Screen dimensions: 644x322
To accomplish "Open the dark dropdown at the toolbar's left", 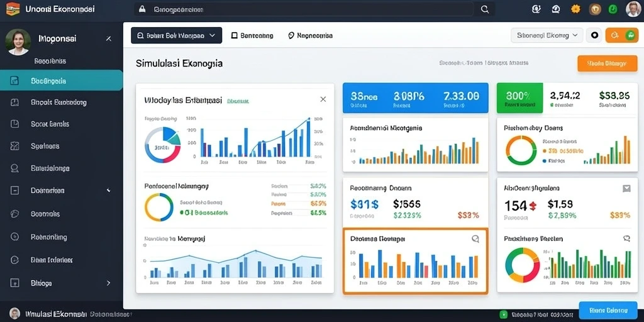I will pyautogui.click(x=177, y=35).
